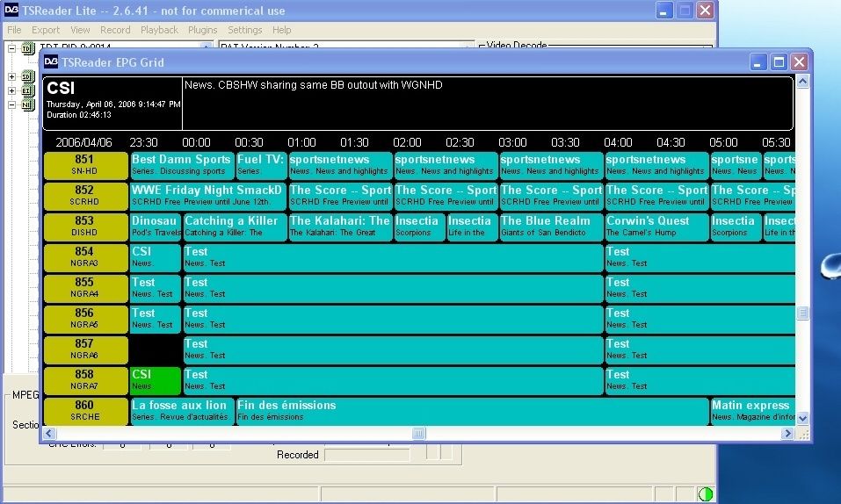Select the green CSI program on channel 858
841x504 pixels.
[x=155, y=380]
